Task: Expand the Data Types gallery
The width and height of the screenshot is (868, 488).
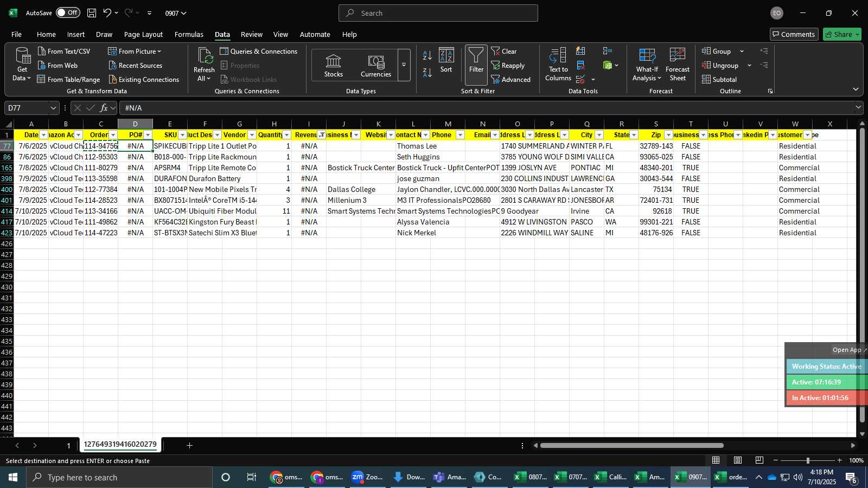Action: tap(404, 65)
